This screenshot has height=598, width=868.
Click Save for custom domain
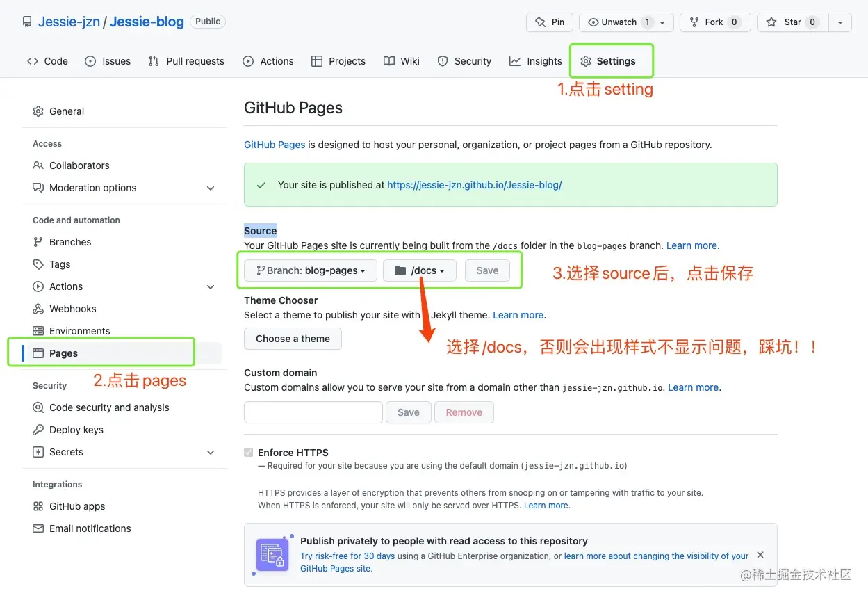[409, 412]
